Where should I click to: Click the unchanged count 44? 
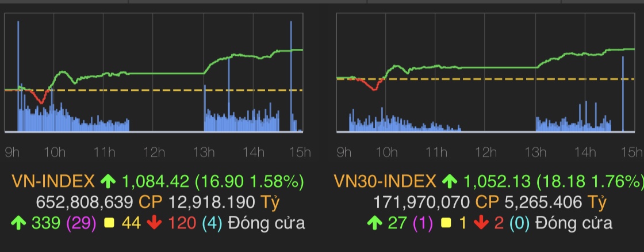click(x=132, y=223)
